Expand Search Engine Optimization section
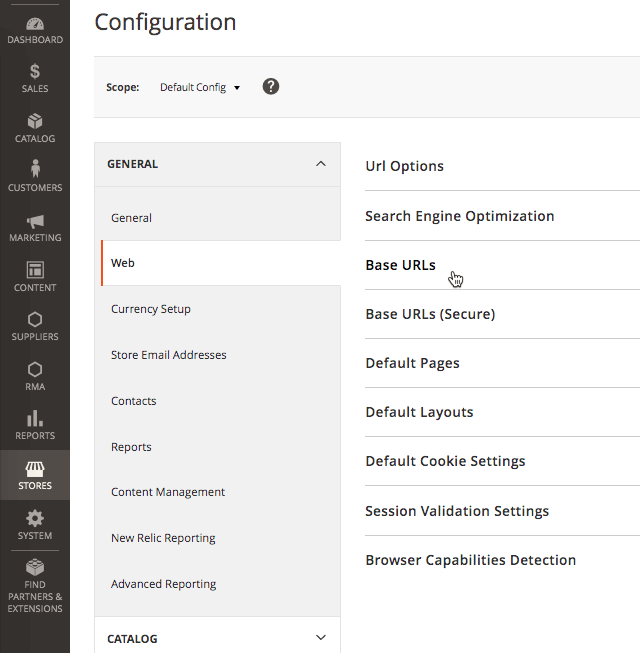This screenshot has width=640, height=653. click(460, 216)
